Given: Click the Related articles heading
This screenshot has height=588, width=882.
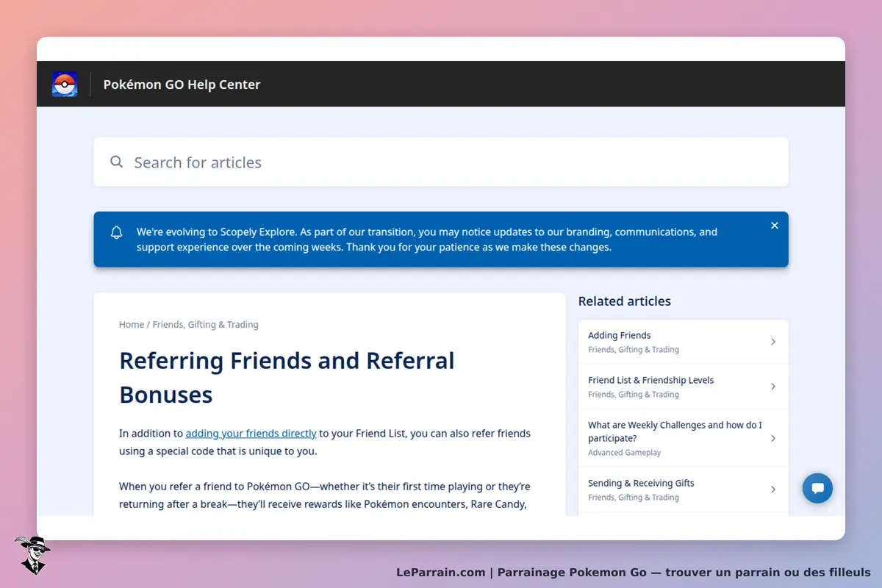Looking at the screenshot, I should pos(624,301).
